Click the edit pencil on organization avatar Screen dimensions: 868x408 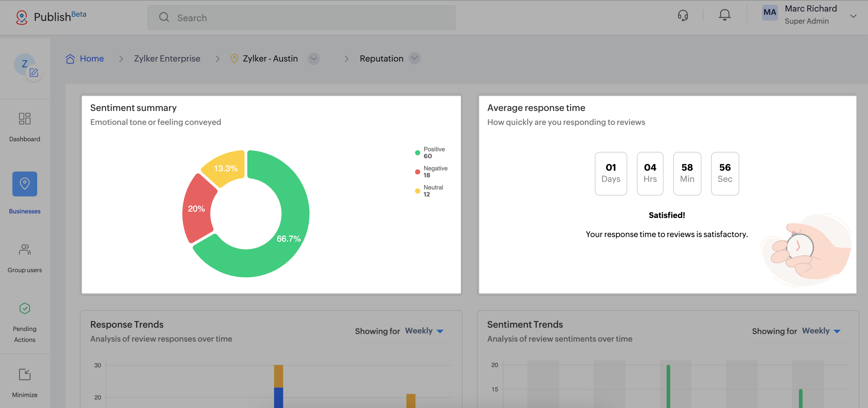point(34,72)
